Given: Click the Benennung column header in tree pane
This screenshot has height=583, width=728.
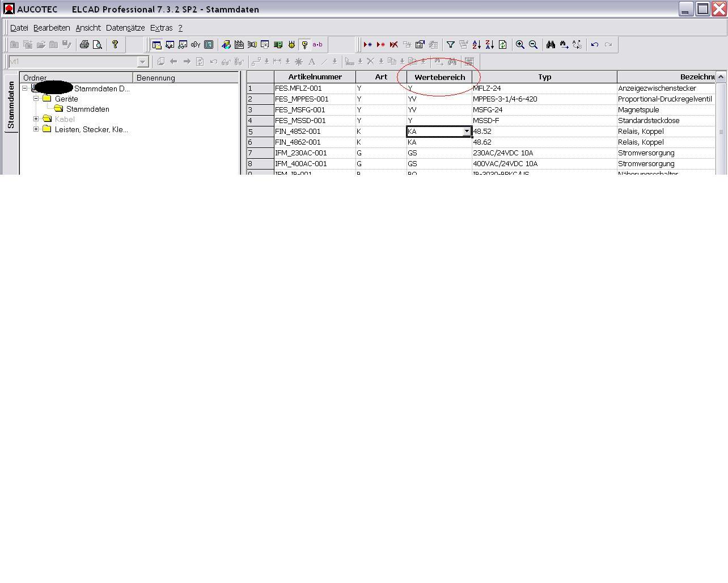Looking at the screenshot, I should pyautogui.click(x=186, y=78).
